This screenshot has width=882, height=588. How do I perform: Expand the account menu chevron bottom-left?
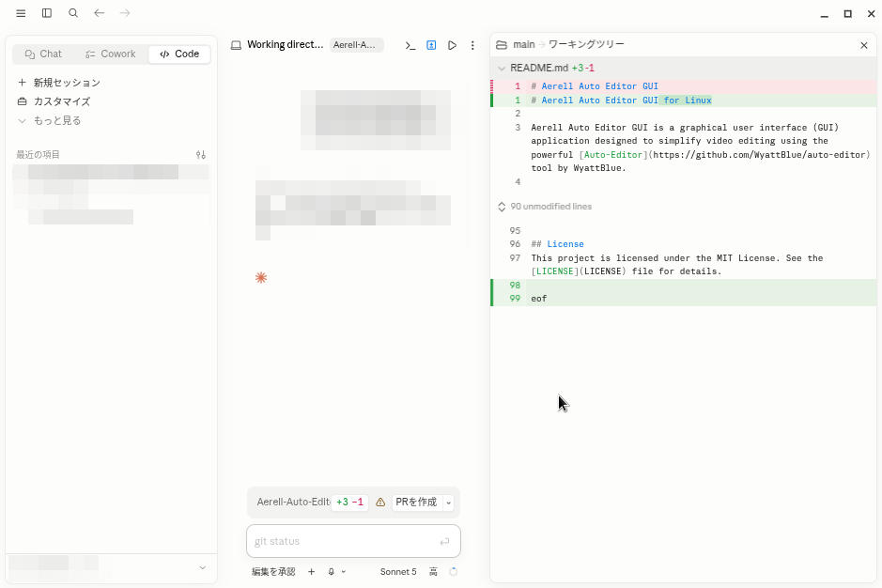point(203,567)
